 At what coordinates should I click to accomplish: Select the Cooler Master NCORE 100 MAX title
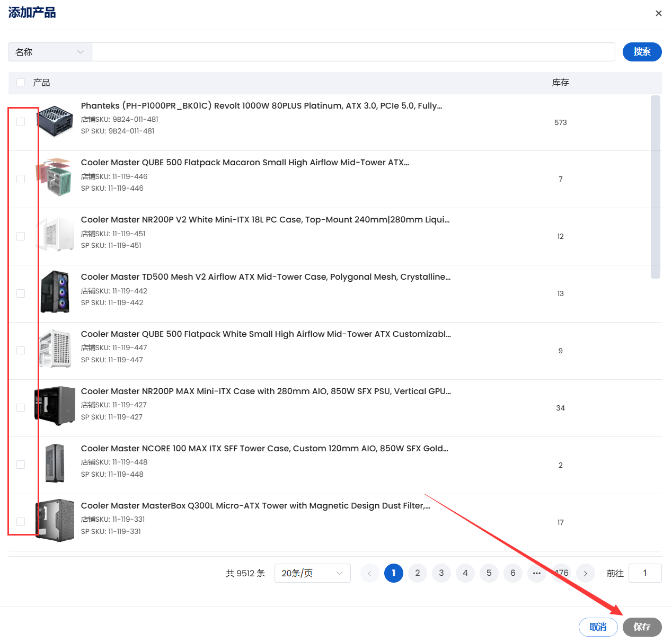[x=264, y=448]
